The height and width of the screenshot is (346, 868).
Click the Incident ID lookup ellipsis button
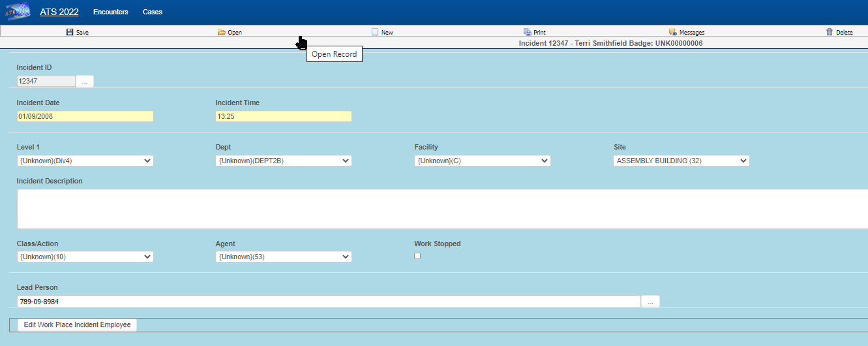(85, 82)
